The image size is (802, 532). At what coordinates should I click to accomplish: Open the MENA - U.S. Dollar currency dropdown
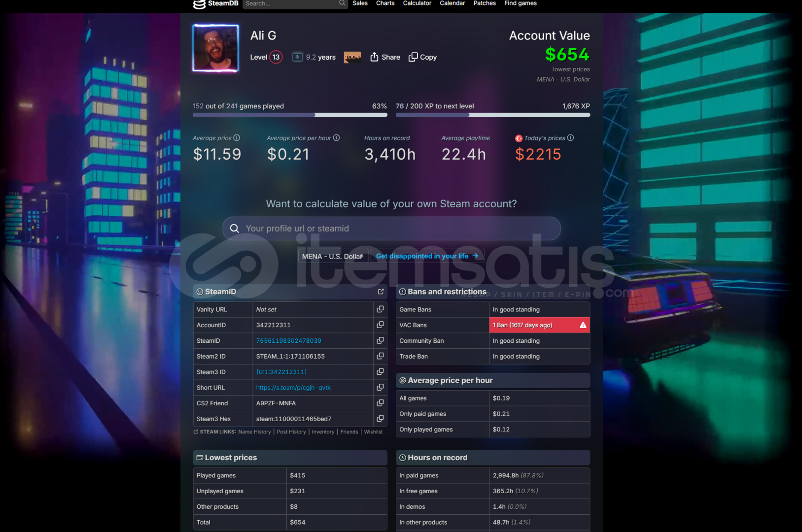click(x=333, y=256)
